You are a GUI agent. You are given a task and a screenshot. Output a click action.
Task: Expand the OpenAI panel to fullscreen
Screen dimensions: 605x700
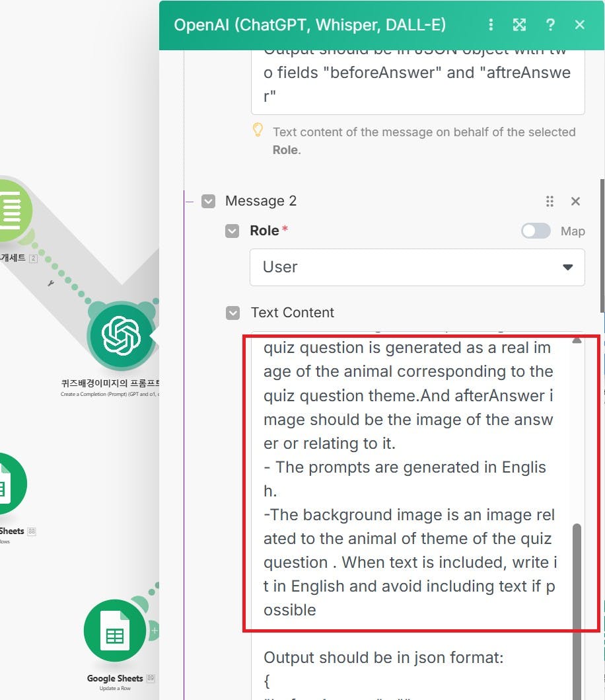(x=519, y=24)
